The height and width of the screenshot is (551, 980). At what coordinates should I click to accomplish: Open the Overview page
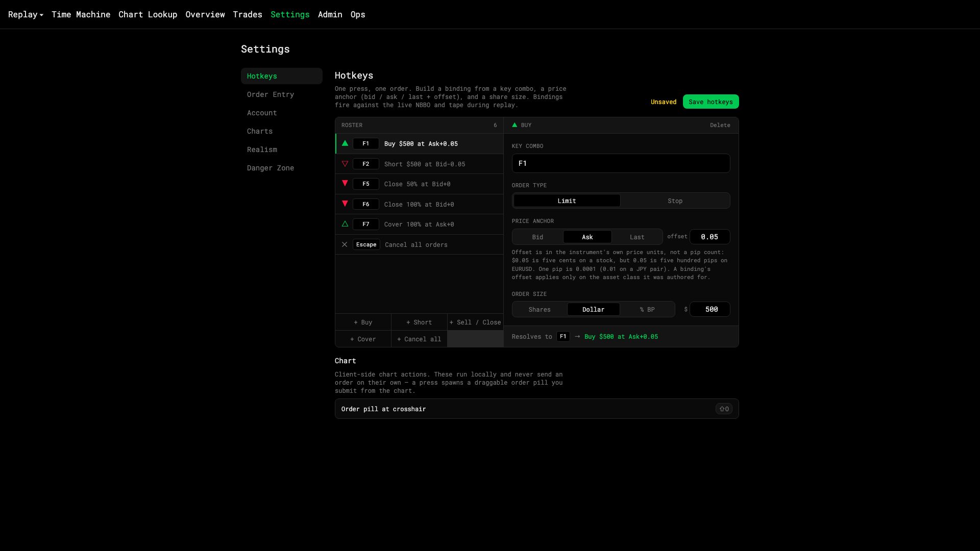(x=205, y=14)
